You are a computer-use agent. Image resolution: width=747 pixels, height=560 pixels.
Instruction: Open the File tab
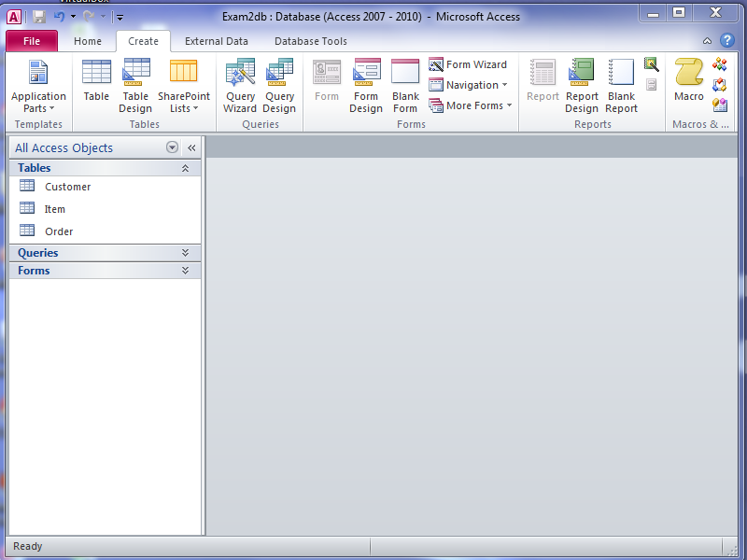[x=32, y=41]
